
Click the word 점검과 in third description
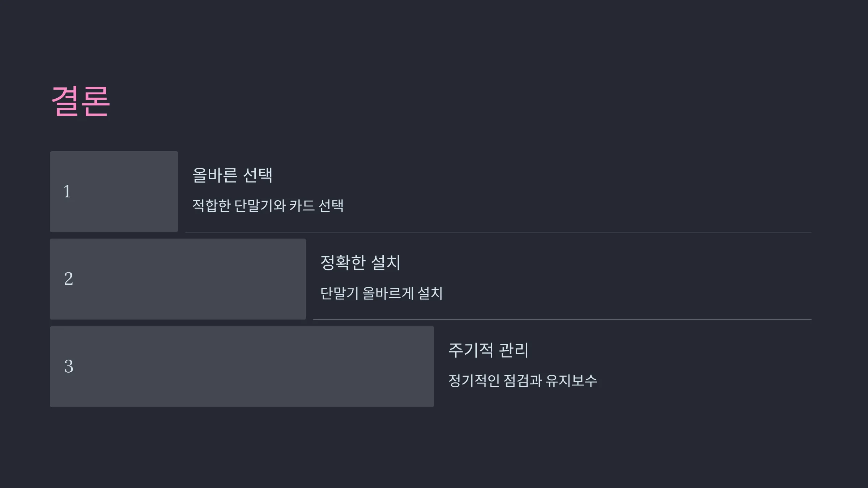coord(523,380)
